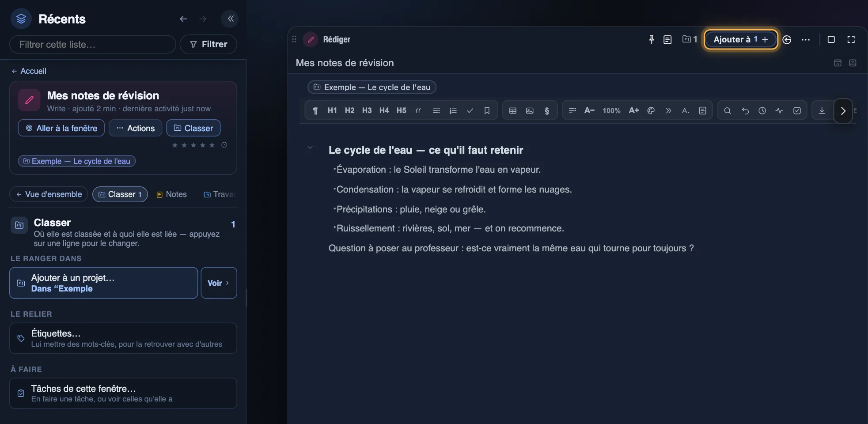The width and height of the screenshot is (868, 424).
Task: Collapse the 'Le cycle de l'eau' heading section
Action: click(x=310, y=148)
